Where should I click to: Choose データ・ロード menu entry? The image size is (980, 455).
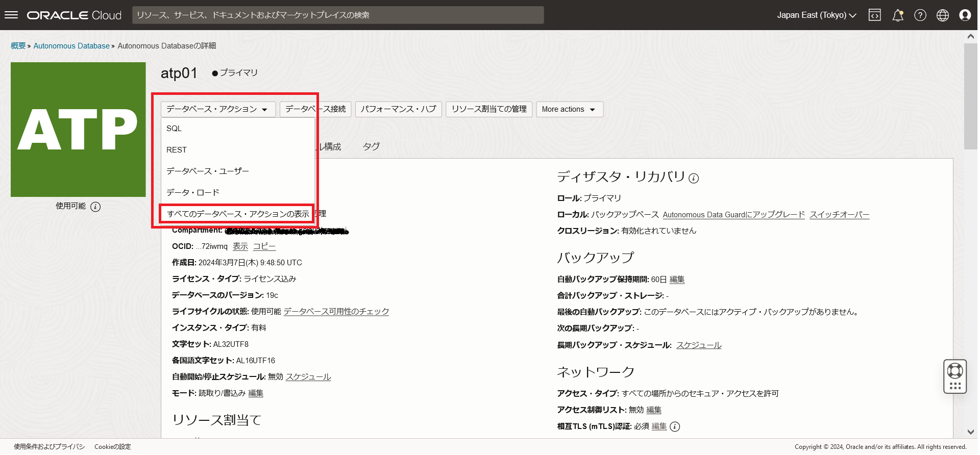tap(239, 193)
